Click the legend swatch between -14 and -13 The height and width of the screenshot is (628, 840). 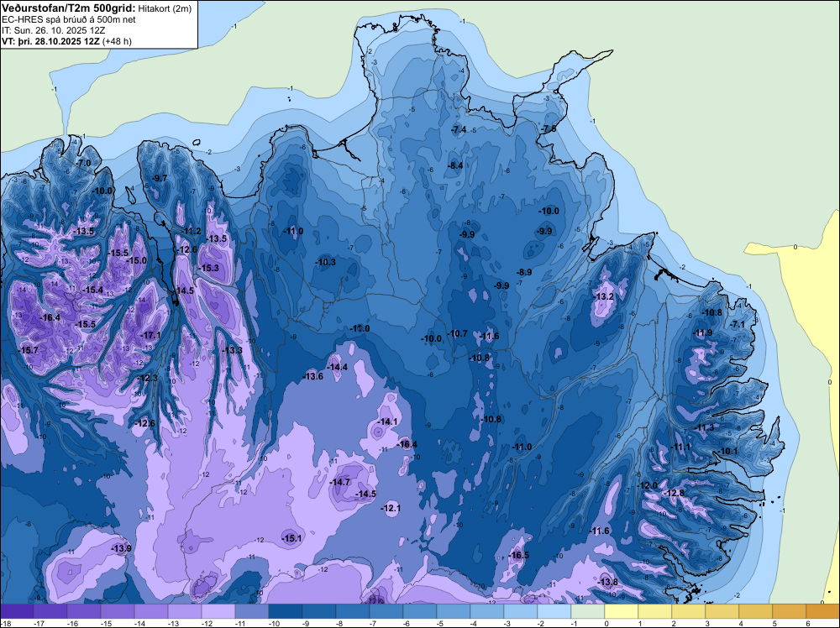[x=151, y=611]
